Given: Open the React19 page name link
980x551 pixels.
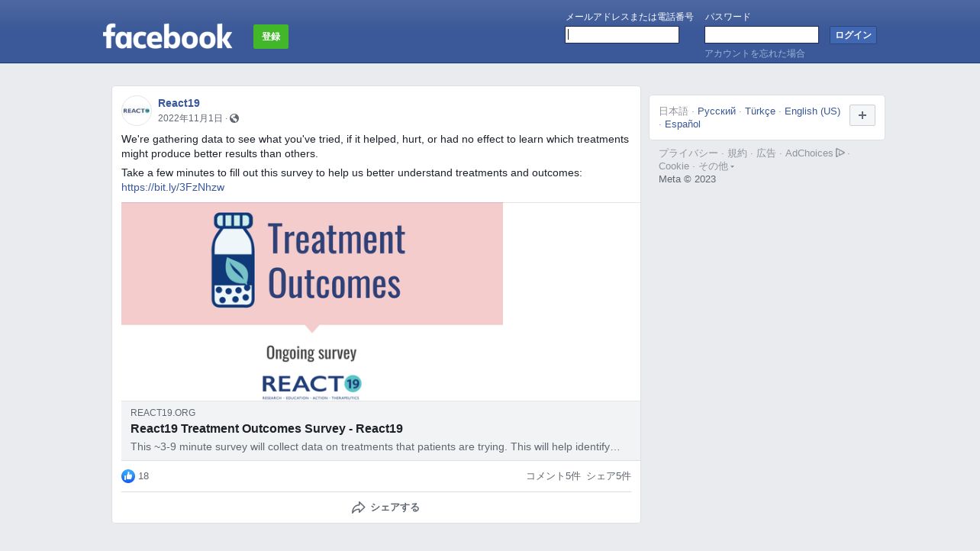Looking at the screenshot, I should [179, 103].
